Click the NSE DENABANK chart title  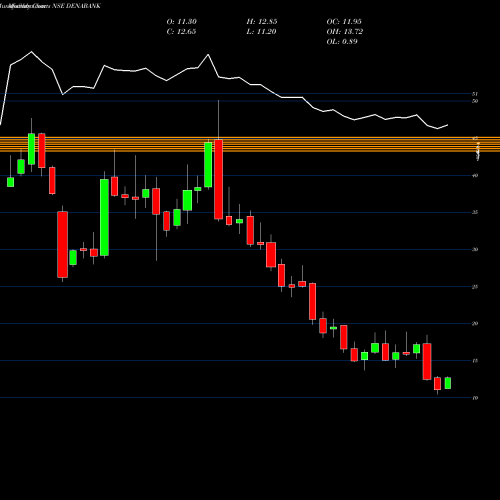point(50,6)
